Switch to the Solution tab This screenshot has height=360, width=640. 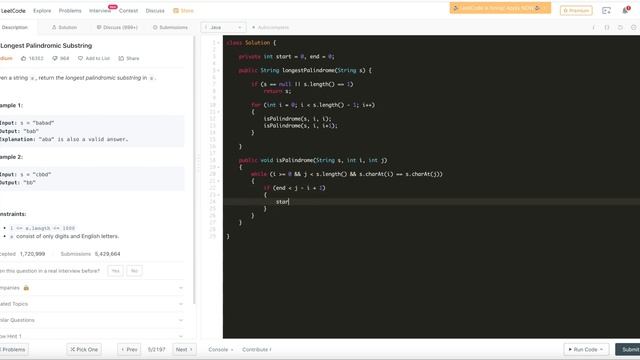click(64, 27)
